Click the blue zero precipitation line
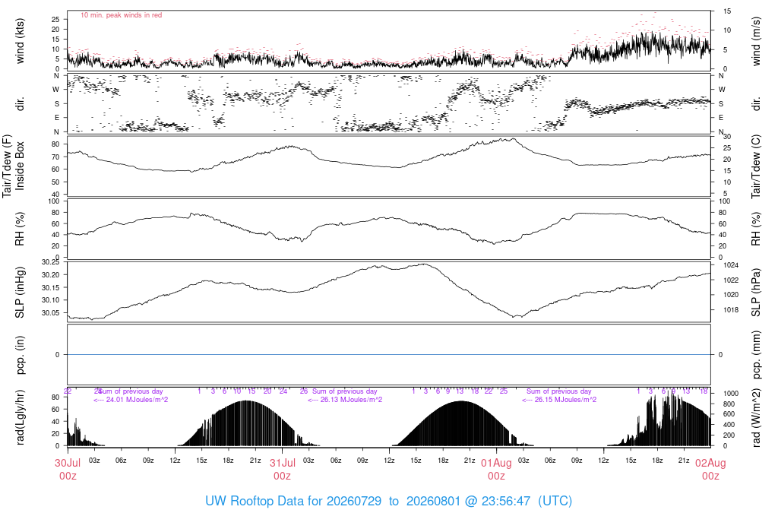The height and width of the screenshot is (532, 778). pyautogui.click(x=389, y=354)
